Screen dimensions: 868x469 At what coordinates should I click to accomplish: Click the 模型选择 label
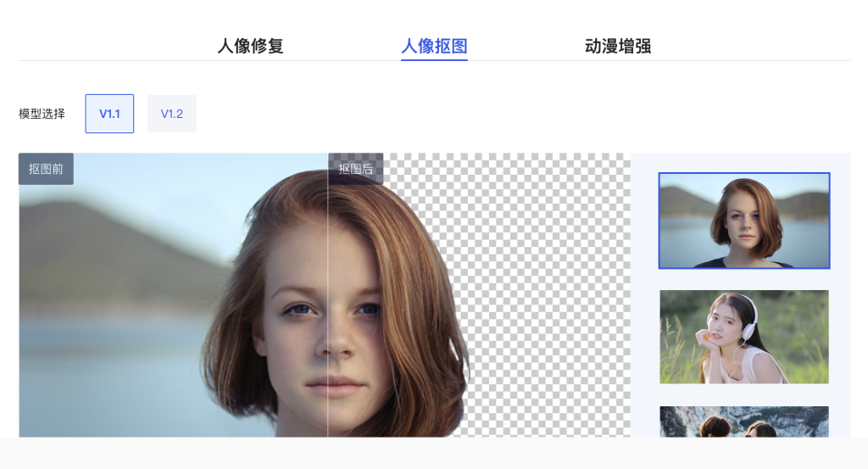(42, 114)
